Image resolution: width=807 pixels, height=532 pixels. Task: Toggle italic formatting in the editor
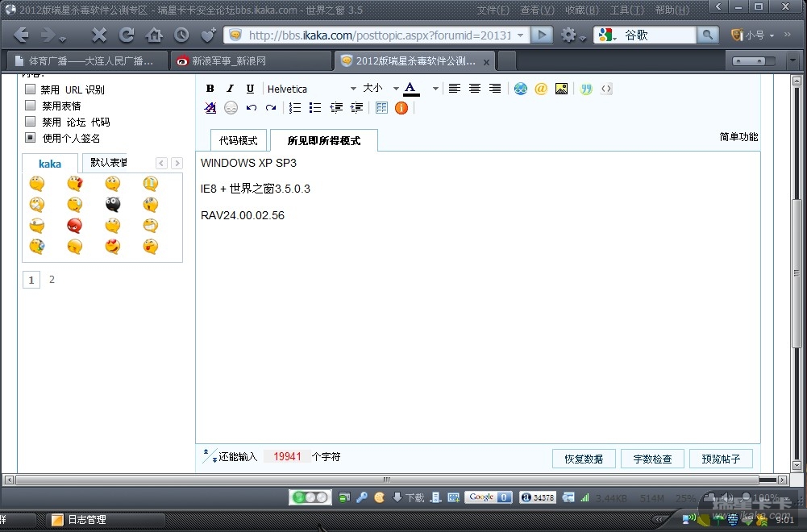(230, 89)
